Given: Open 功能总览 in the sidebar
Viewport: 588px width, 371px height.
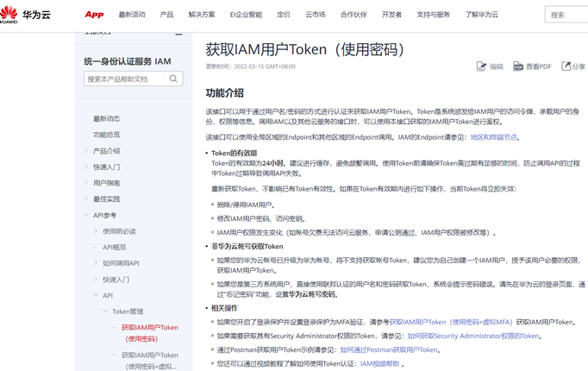Looking at the screenshot, I should [107, 135].
